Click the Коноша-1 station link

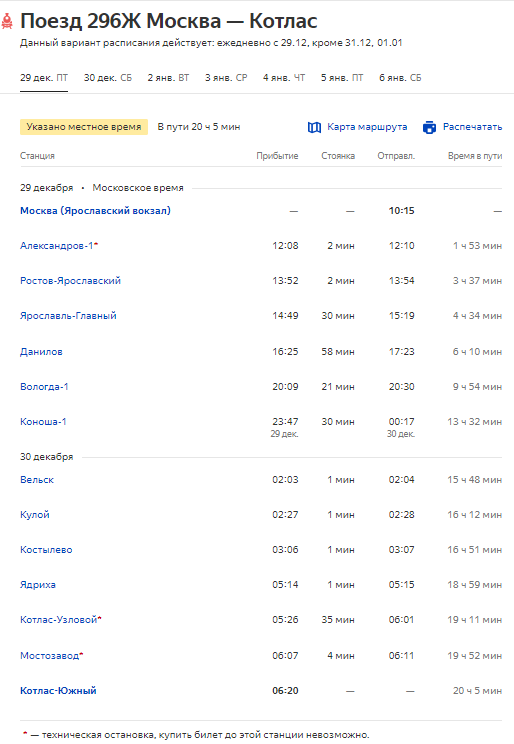point(43,421)
